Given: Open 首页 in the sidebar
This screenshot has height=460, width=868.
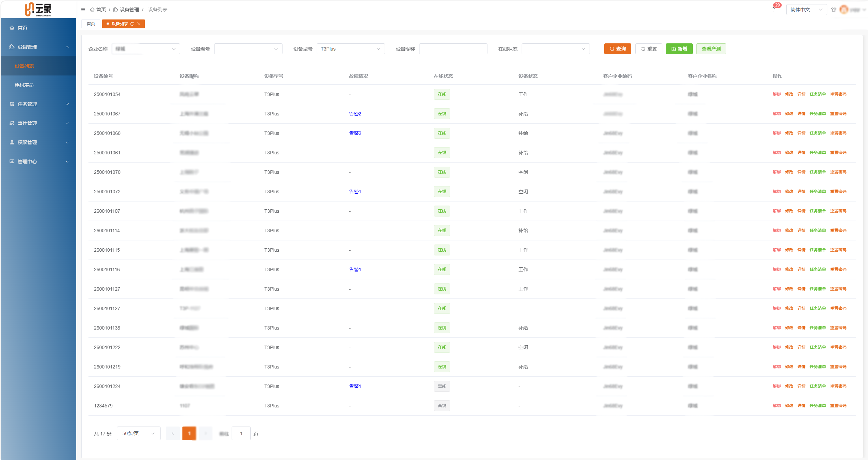Looking at the screenshot, I should pyautogui.click(x=39, y=28).
